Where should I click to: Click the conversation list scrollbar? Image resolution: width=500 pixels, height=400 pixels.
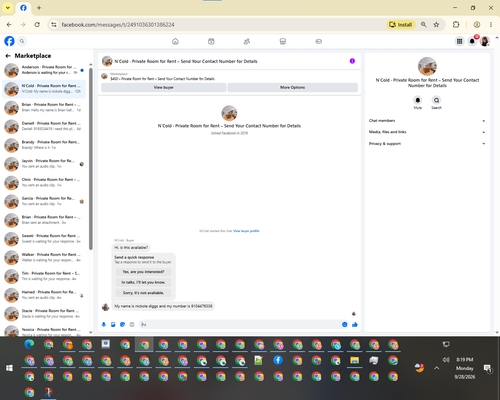click(91, 159)
